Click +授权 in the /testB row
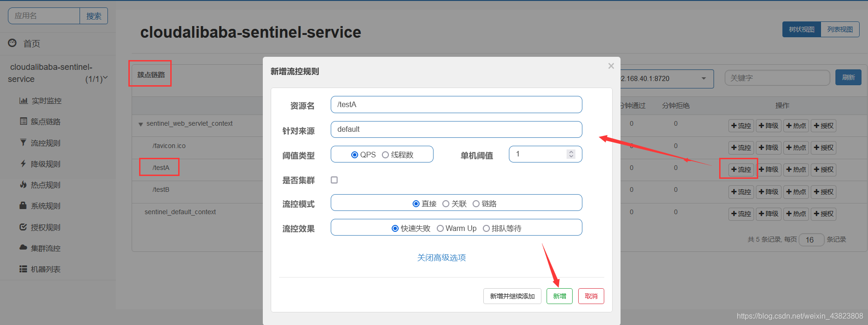This screenshot has width=868, height=325. [x=824, y=192]
